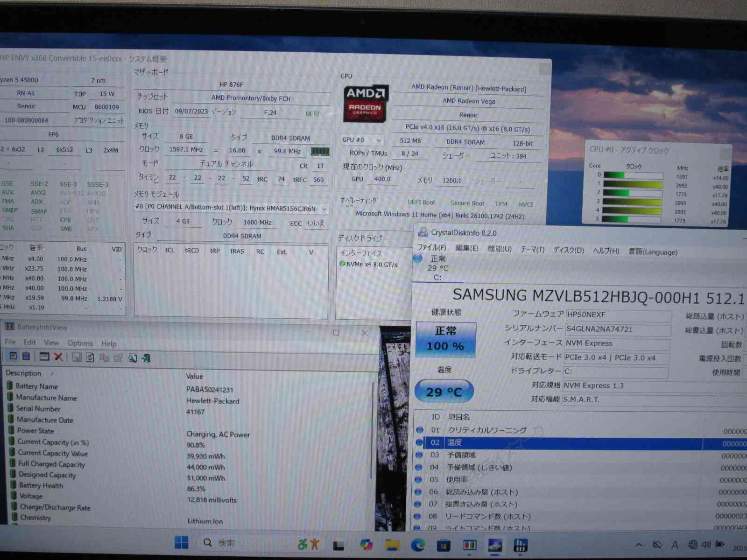This screenshot has height=560, width=747.
Task: Click Show Battery Information toolbar icon
Action: point(13,357)
